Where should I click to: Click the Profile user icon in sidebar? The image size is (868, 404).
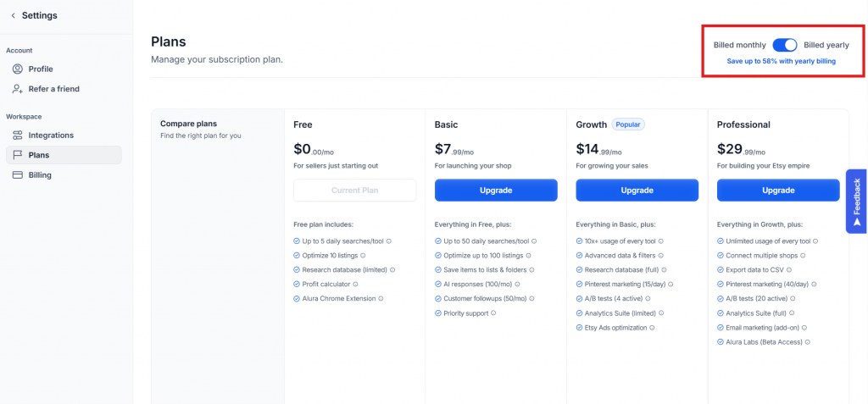pos(18,69)
